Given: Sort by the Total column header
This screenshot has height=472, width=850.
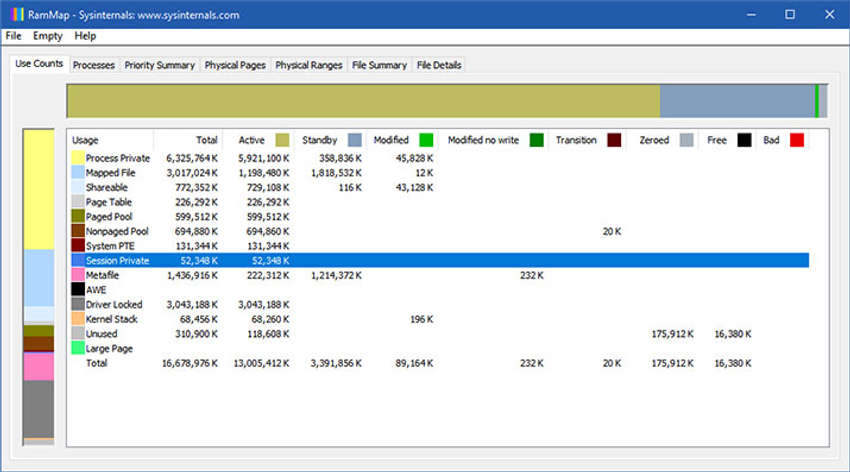Looking at the screenshot, I should (207, 140).
